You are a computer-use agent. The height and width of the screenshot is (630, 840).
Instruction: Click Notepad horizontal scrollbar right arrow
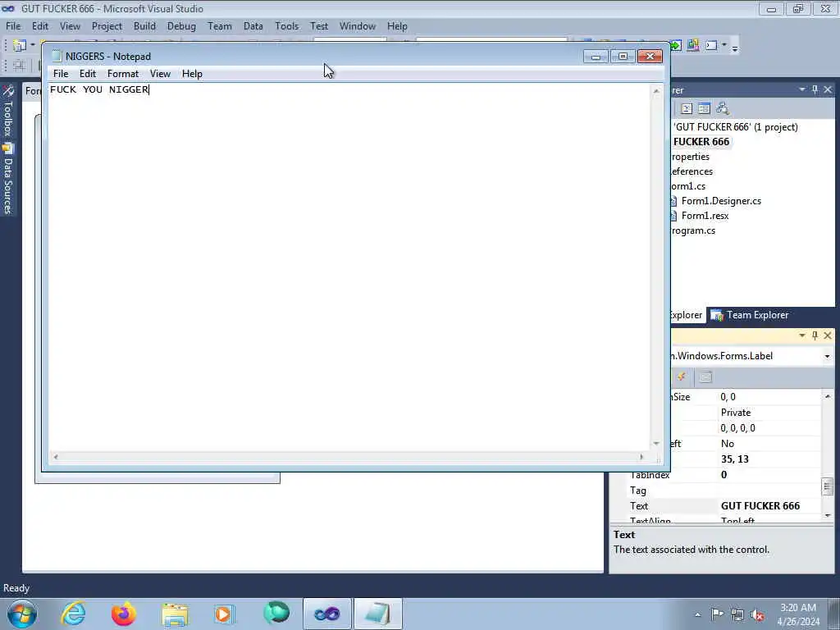[x=641, y=457]
